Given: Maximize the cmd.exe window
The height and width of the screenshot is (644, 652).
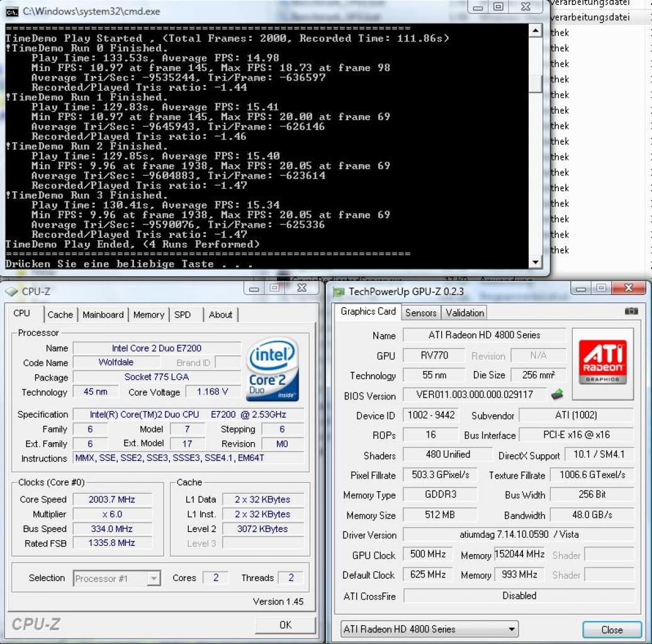Looking at the screenshot, I should (498, 7).
